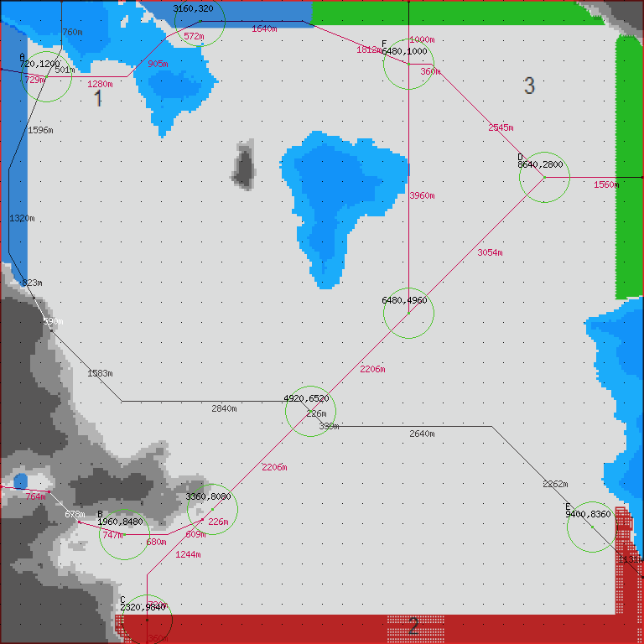Viewport: 644px width, 644px height.
Task: Click the region number 1 label
Action: 98,99
